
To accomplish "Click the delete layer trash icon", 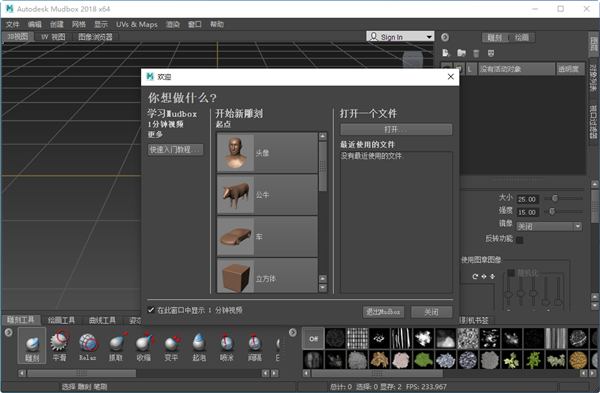I will 476,53.
